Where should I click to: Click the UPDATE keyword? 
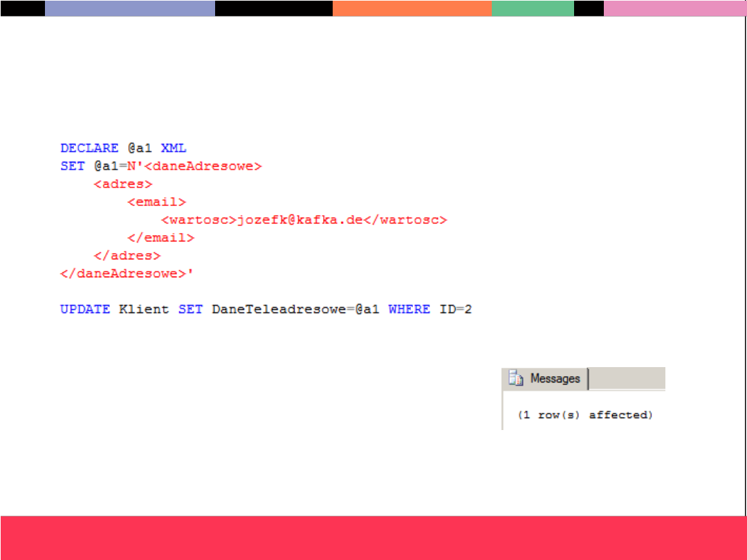(85, 310)
